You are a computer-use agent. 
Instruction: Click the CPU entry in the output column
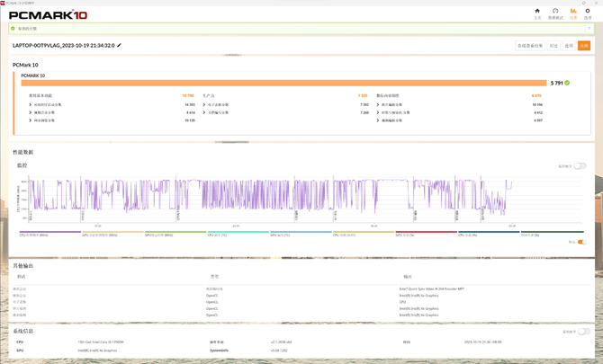(402, 302)
